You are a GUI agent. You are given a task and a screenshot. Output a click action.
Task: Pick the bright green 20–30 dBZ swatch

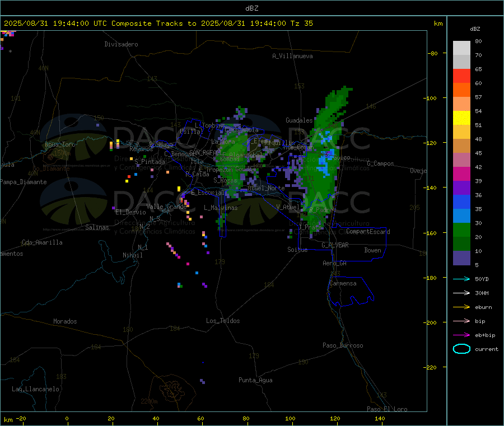click(x=461, y=230)
